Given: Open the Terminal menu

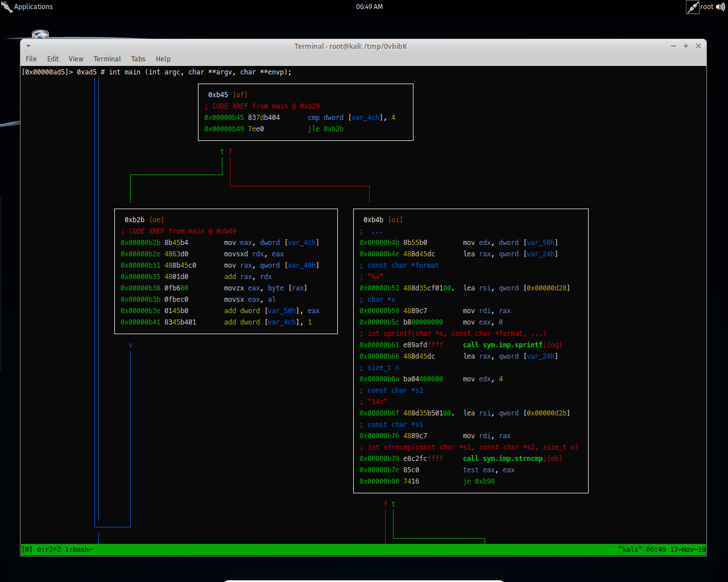Looking at the screenshot, I should pos(107,59).
